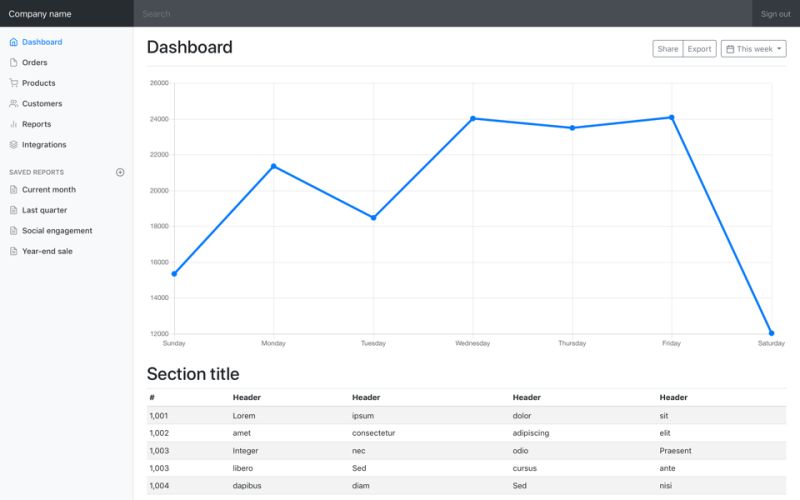Click the Thursday data point on chart
This screenshot has height=500, width=800.
point(572,128)
